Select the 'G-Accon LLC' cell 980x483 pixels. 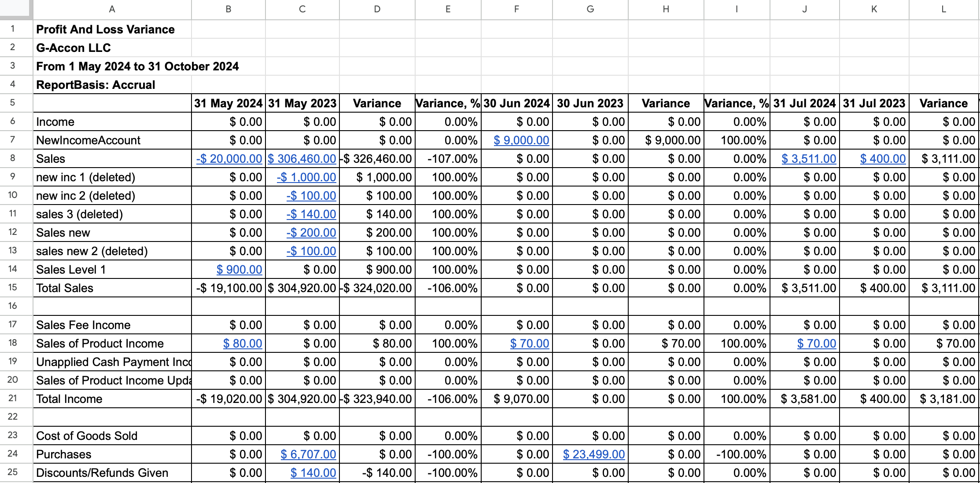click(112, 48)
